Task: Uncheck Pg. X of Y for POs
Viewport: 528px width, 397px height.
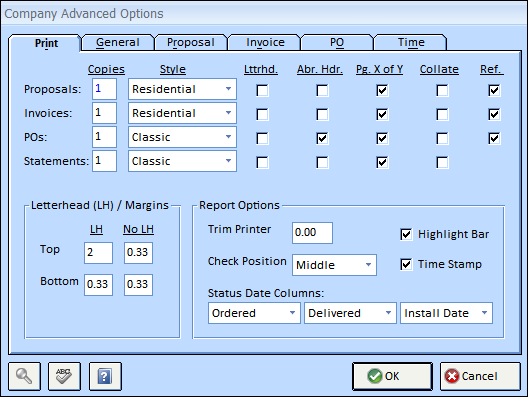Action: tap(382, 138)
